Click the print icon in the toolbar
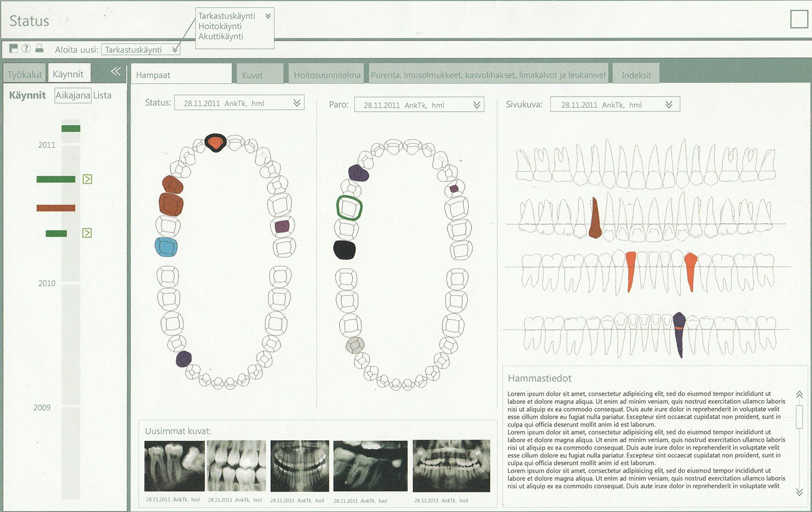812x512 pixels. coord(39,48)
